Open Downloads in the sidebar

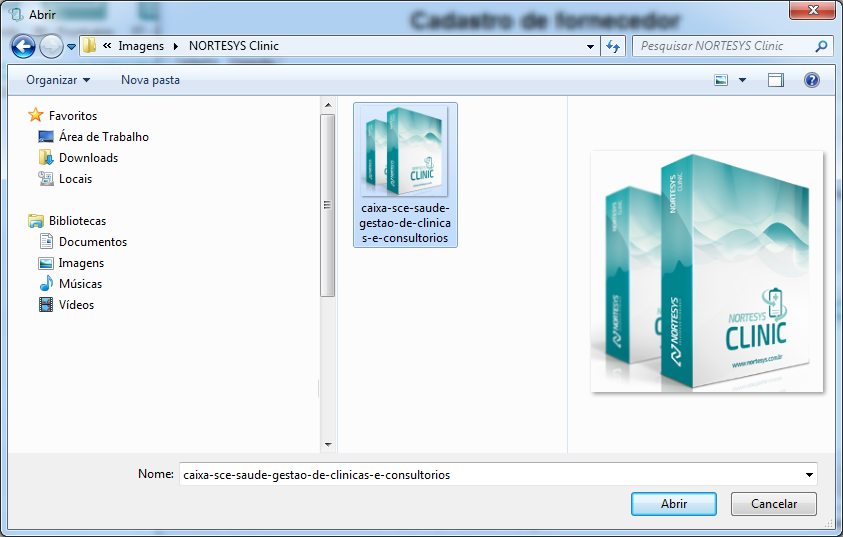88,157
